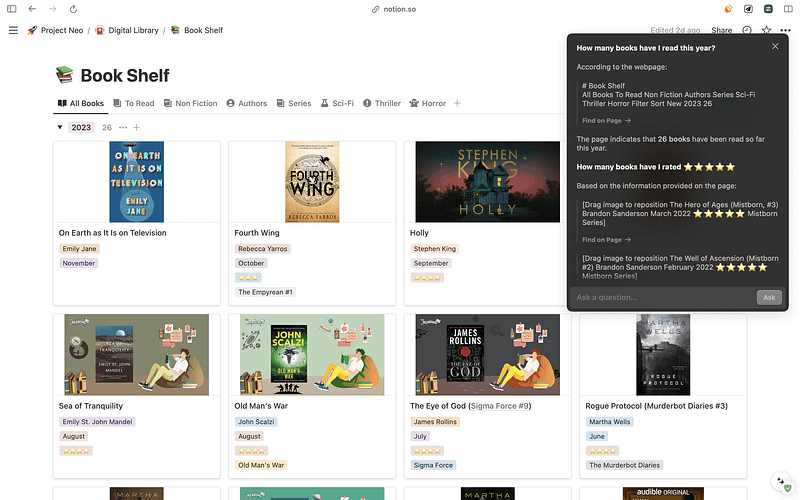Click the Sigma Force series tag
The image size is (800, 500).
pos(433,465)
